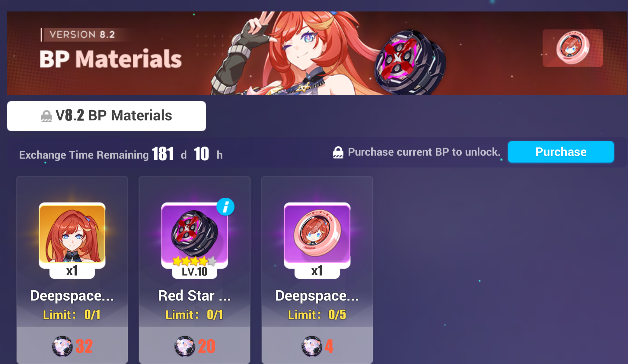Click the Red Star item name
This screenshot has width=628, height=364.
(195, 295)
